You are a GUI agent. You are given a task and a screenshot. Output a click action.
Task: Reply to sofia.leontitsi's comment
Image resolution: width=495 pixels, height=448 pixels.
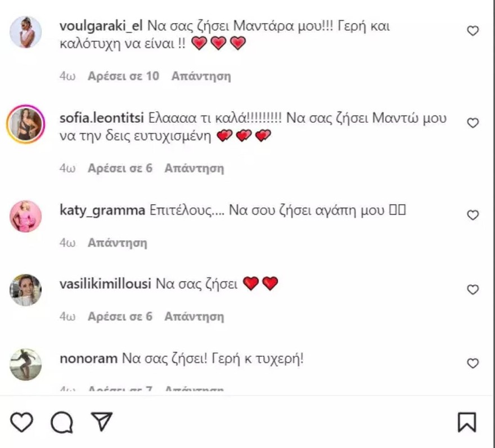[194, 168]
